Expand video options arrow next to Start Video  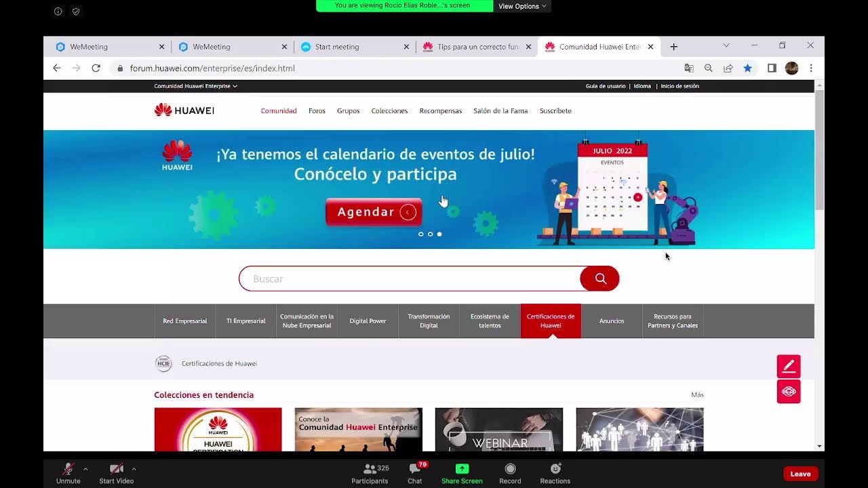pyautogui.click(x=134, y=468)
